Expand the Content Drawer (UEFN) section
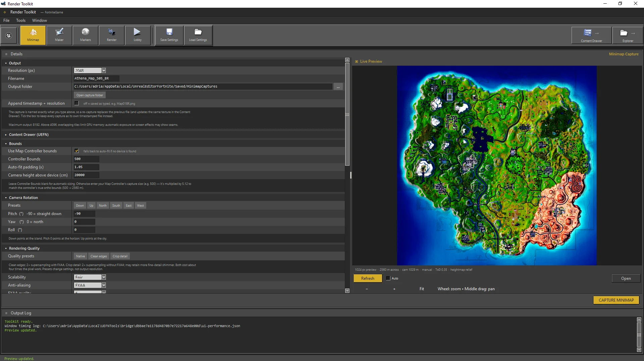 6,135
